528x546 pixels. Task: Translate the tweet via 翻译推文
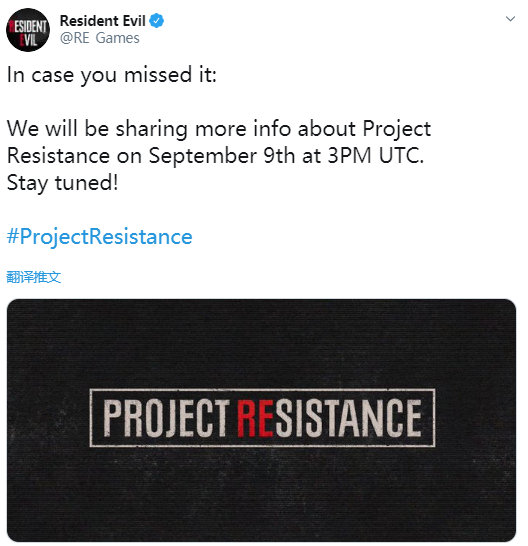(x=34, y=278)
